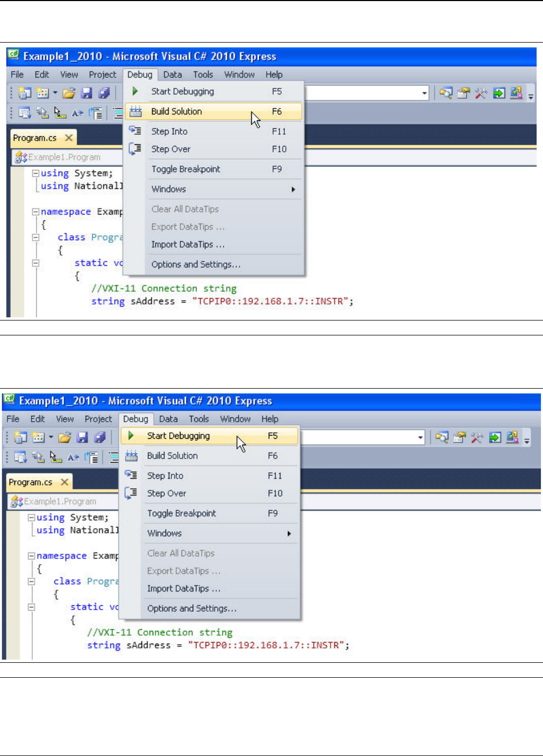This screenshot has height=756, width=543.
Task: Click Save All icon in upper screenshot
Action: pos(104,93)
